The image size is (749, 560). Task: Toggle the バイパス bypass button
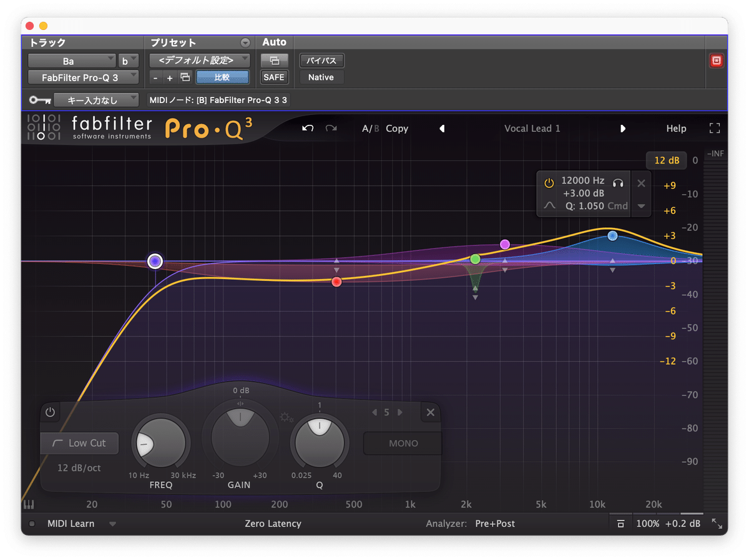(x=321, y=61)
